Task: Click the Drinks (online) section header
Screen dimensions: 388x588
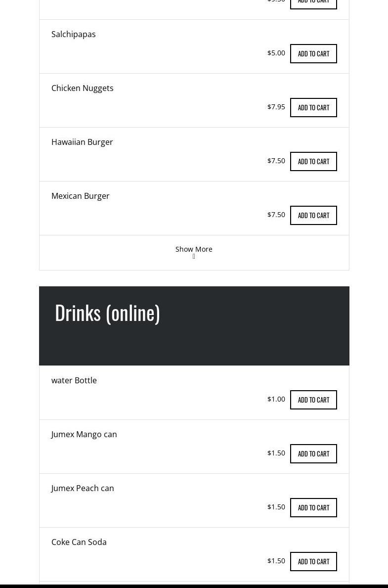Action: 107,313
